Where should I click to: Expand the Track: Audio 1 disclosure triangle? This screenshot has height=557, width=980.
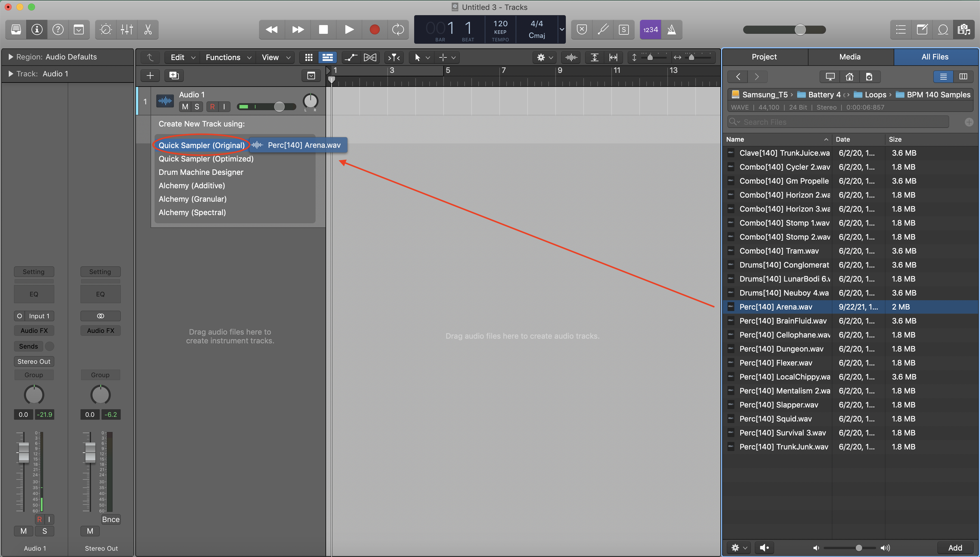10,74
